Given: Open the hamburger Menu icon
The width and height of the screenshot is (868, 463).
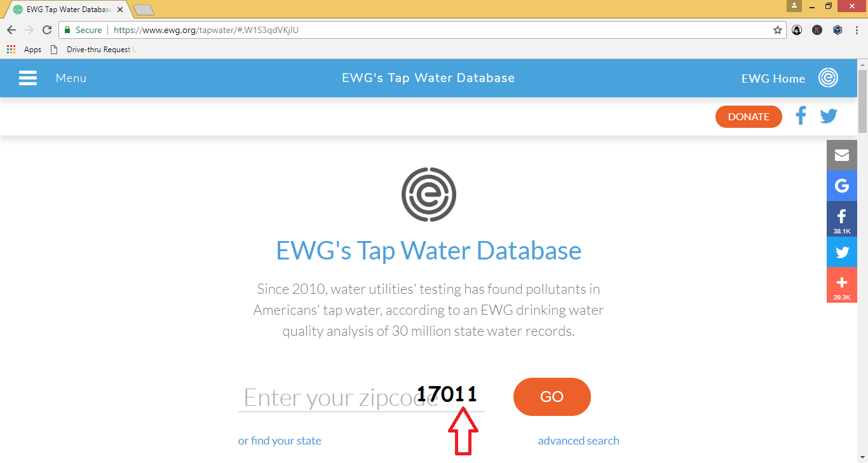Looking at the screenshot, I should [27, 78].
